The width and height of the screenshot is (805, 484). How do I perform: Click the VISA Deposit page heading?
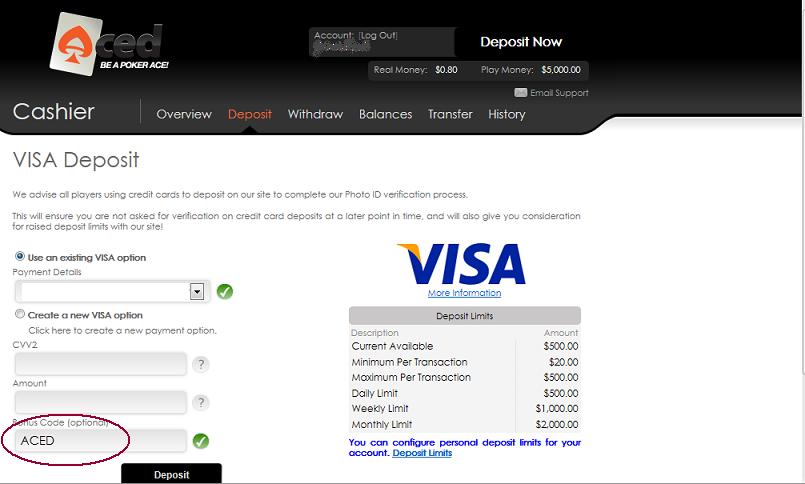click(x=76, y=160)
